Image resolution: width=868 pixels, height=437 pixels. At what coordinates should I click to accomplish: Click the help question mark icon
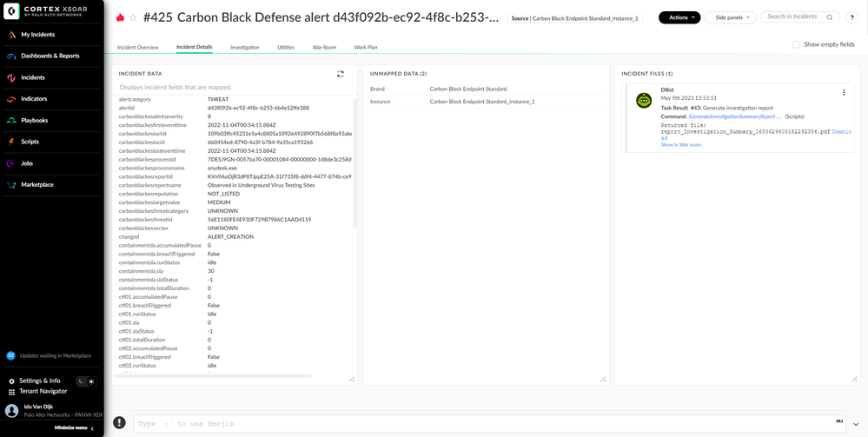pyautogui.click(x=854, y=17)
